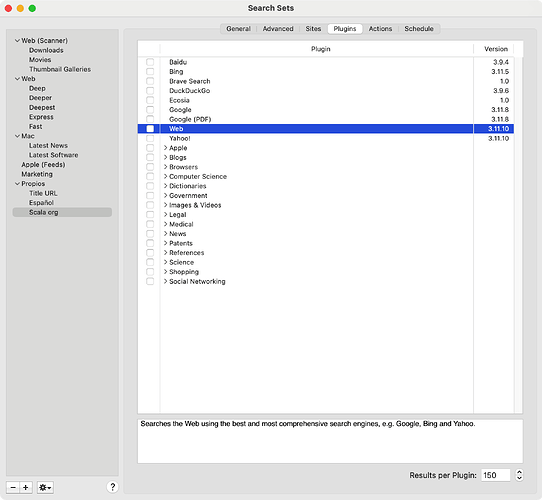This screenshot has height=500, width=542.
Task: Toggle the Social Networking category checkbox
Action: pos(150,281)
